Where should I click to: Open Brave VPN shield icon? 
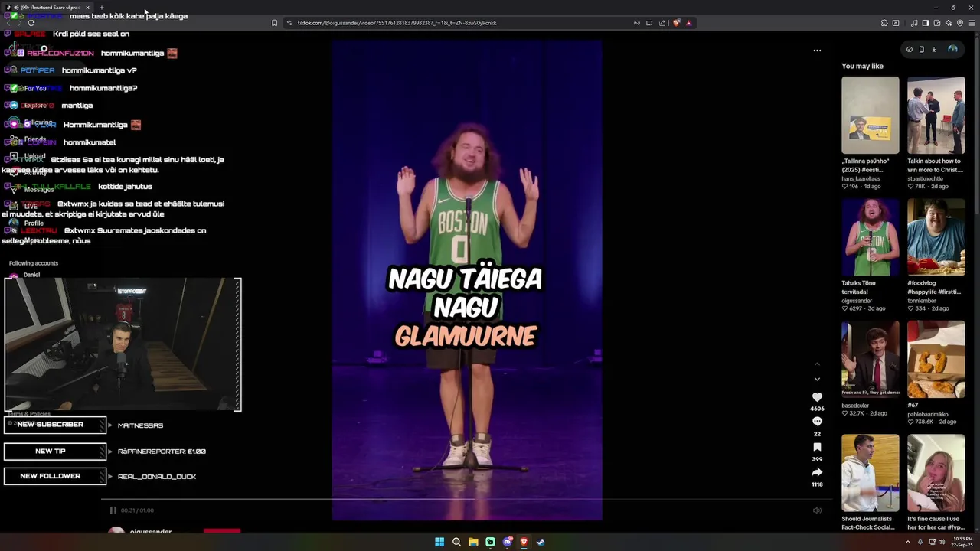pyautogui.click(x=960, y=23)
